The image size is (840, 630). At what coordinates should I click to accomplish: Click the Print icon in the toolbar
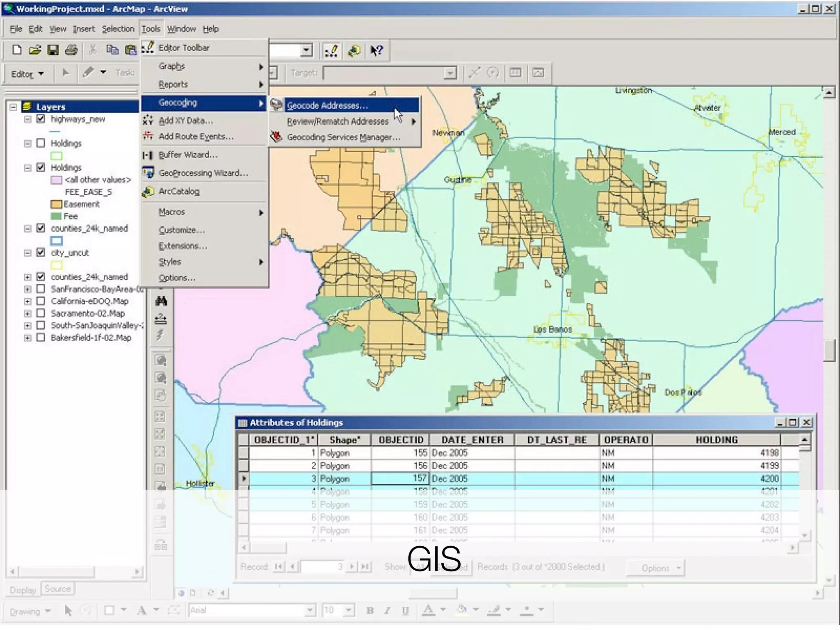click(x=71, y=50)
